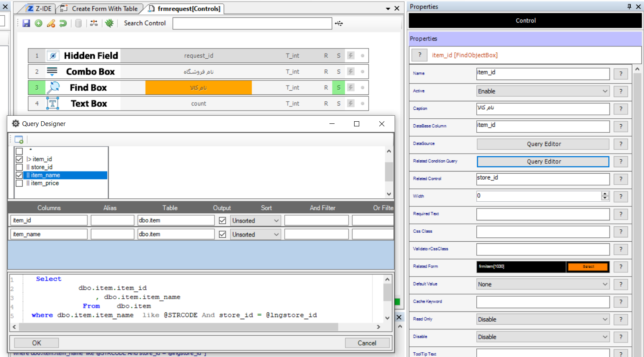Open the edit pencil tool in the toolbar

point(51,23)
